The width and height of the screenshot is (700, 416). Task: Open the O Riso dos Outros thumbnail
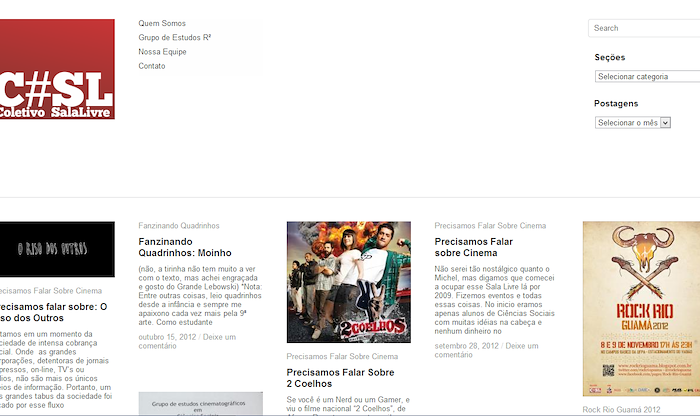click(57, 249)
